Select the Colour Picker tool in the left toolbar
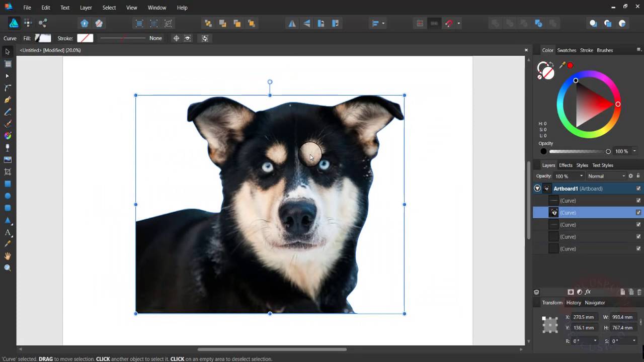This screenshot has width=644, height=362. (x=8, y=244)
